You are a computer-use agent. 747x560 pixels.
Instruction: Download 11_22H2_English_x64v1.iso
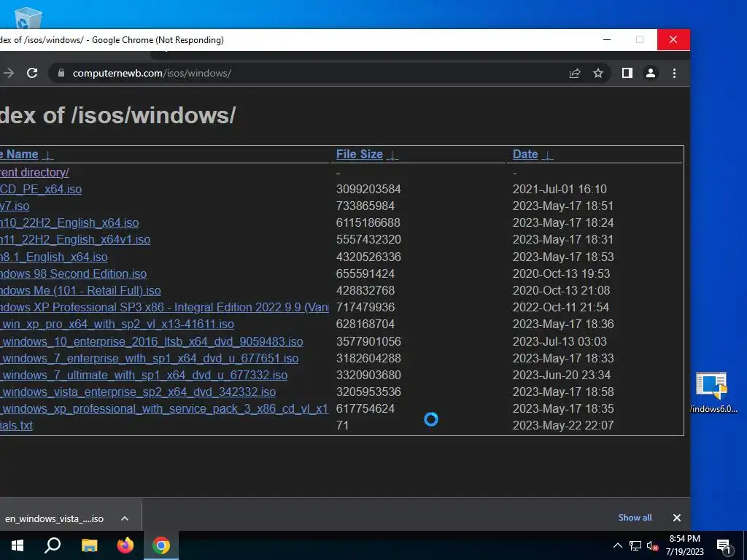[75, 239]
